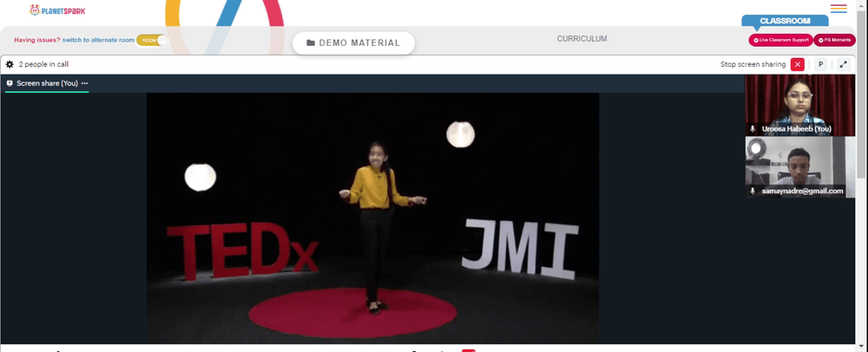
Task: Click the screen share icon beside label
Action: [x=10, y=83]
